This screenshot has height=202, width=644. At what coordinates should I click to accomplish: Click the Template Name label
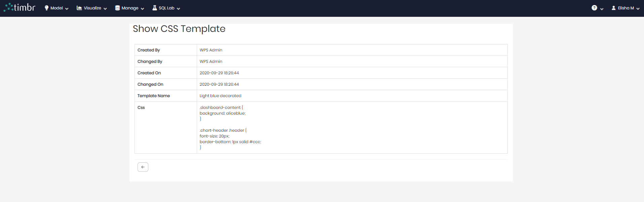[154, 96]
